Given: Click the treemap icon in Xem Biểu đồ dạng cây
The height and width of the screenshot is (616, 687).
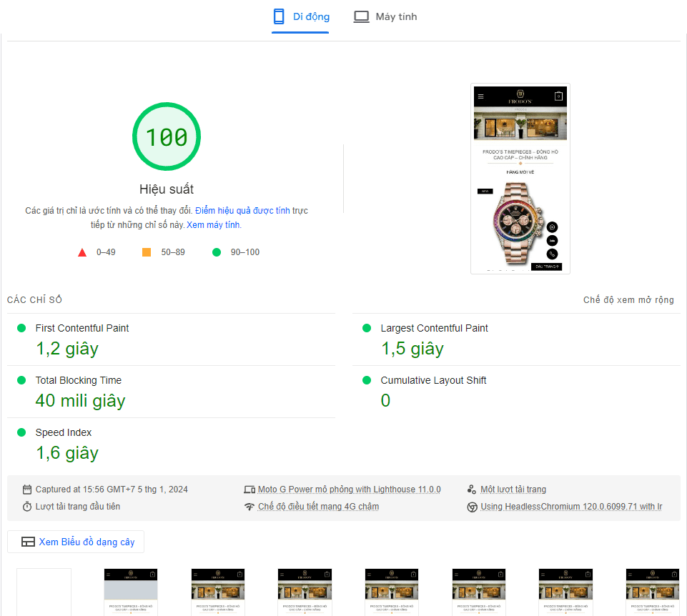Looking at the screenshot, I should [28, 542].
